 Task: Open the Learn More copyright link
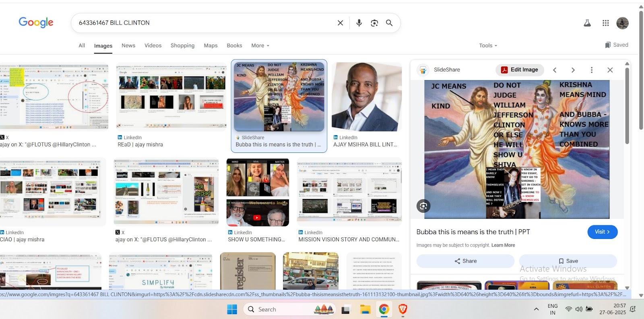pos(503,245)
